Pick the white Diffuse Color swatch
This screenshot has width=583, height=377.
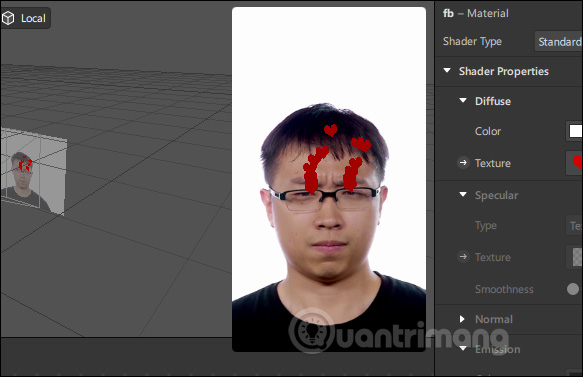coord(575,131)
